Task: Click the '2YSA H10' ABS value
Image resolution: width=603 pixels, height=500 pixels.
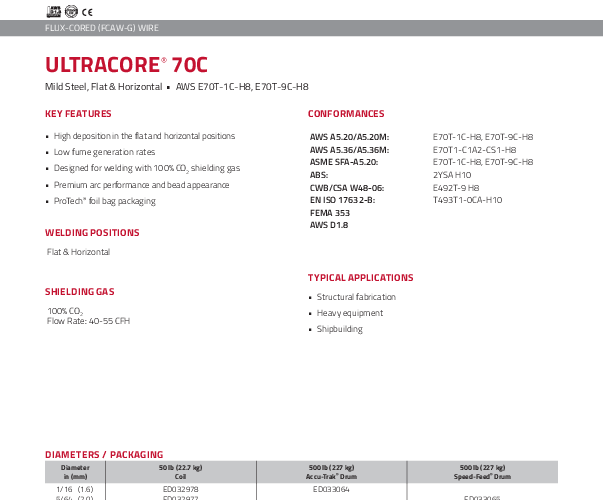Action: click(x=452, y=175)
